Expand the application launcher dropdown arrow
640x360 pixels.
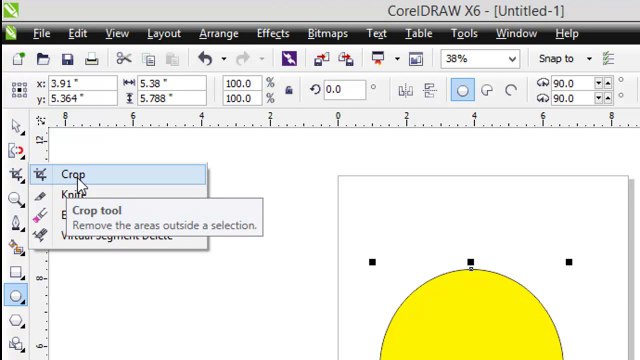click(x=397, y=59)
